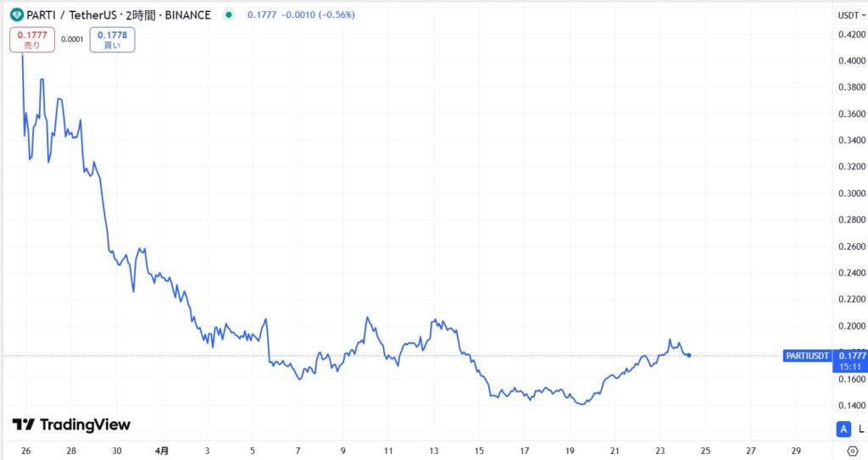Viewport: 868px width, 460px height.
Task: Click date 30 on time axis
Action: [117, 451]
